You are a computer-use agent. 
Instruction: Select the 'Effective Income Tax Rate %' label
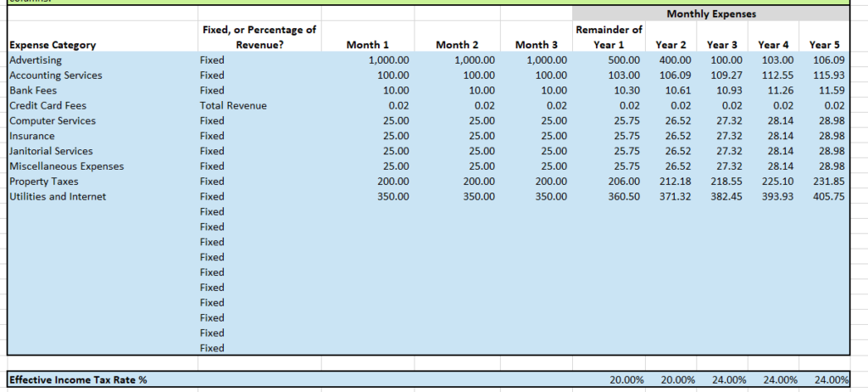click(x=78, y=380)
